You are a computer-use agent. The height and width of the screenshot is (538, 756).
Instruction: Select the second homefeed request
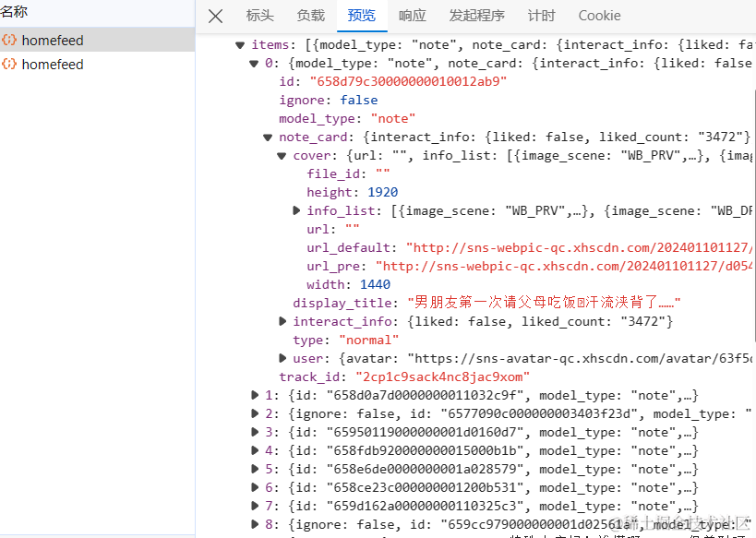pos(98,64)
